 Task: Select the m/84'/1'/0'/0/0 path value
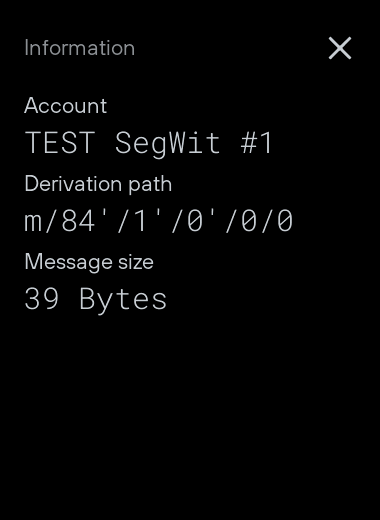[159, 221]
